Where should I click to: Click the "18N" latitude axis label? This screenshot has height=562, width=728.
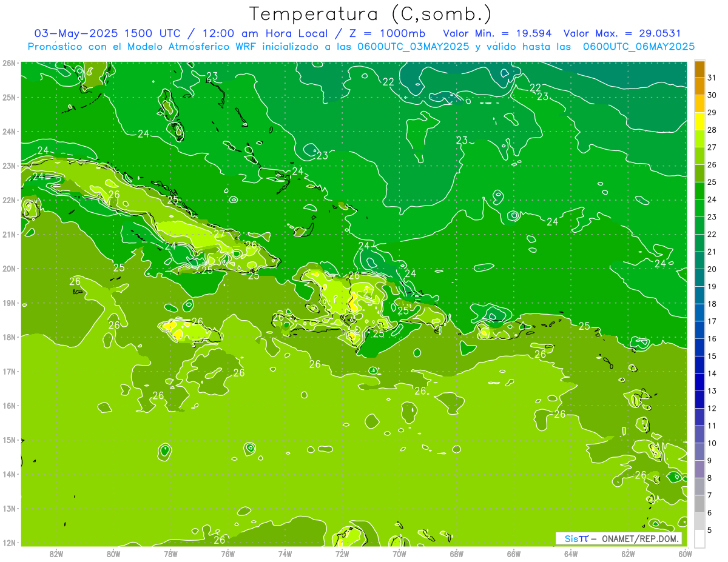8,337
